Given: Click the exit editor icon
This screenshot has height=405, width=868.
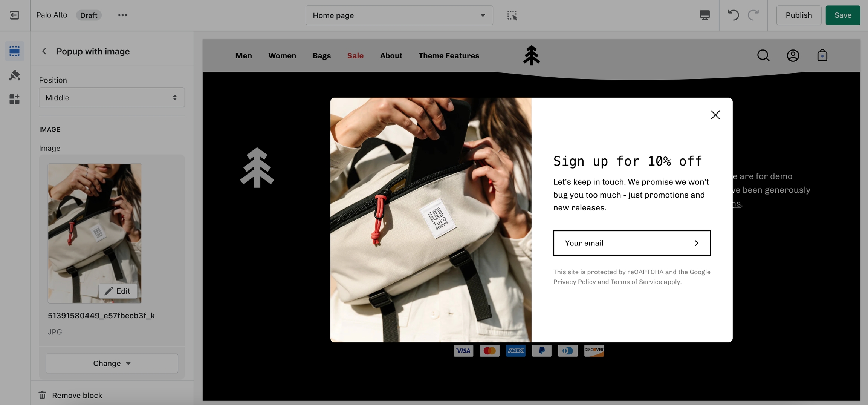Looking at the screenshot, I should [14, 15].
